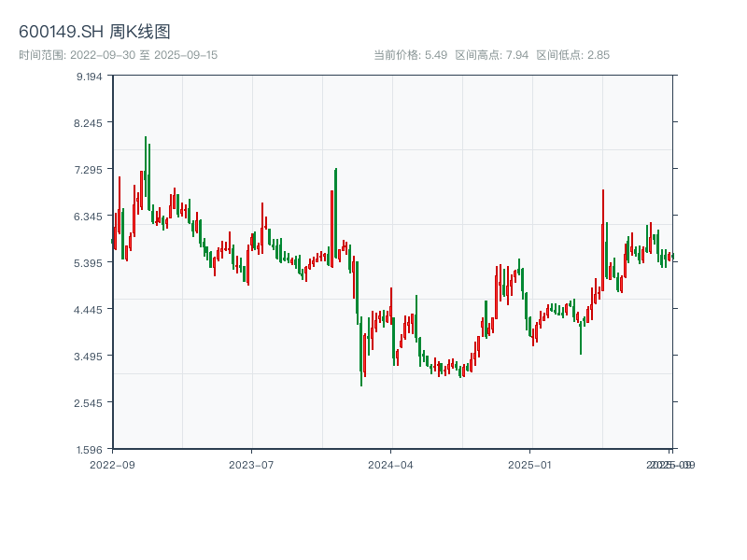
Task: Click the x-axis label 2023-07
Action: point(251,465)
